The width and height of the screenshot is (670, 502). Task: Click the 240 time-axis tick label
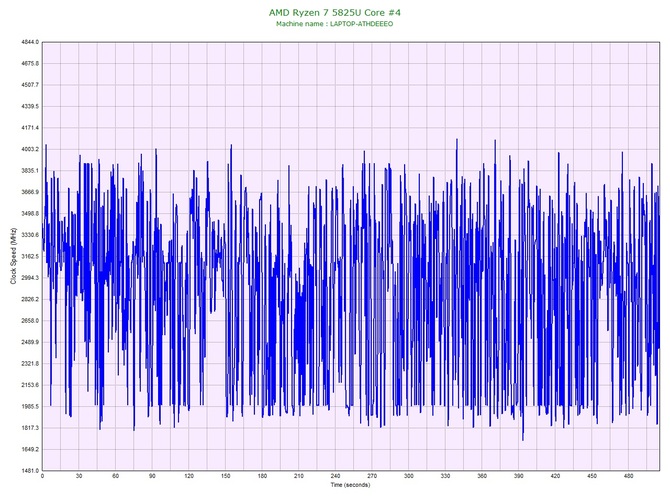(336, 476)
